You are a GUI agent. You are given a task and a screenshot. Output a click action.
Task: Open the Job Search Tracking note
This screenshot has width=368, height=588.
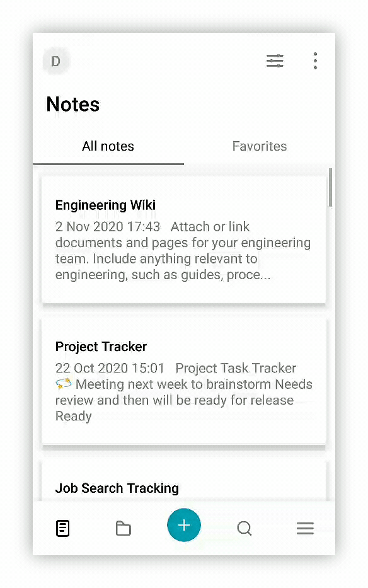click(x=183, y=482)
